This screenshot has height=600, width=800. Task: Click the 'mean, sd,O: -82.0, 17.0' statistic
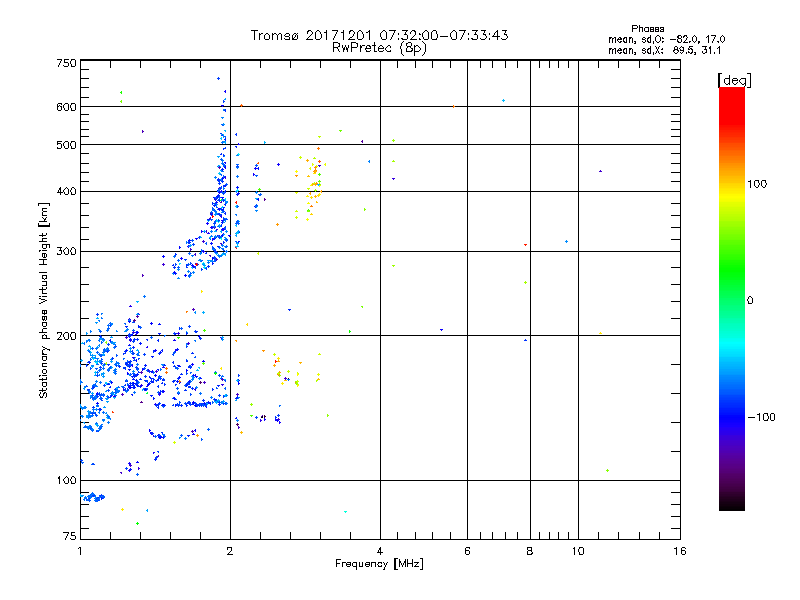pyautogui.click(x=666, y=39)
